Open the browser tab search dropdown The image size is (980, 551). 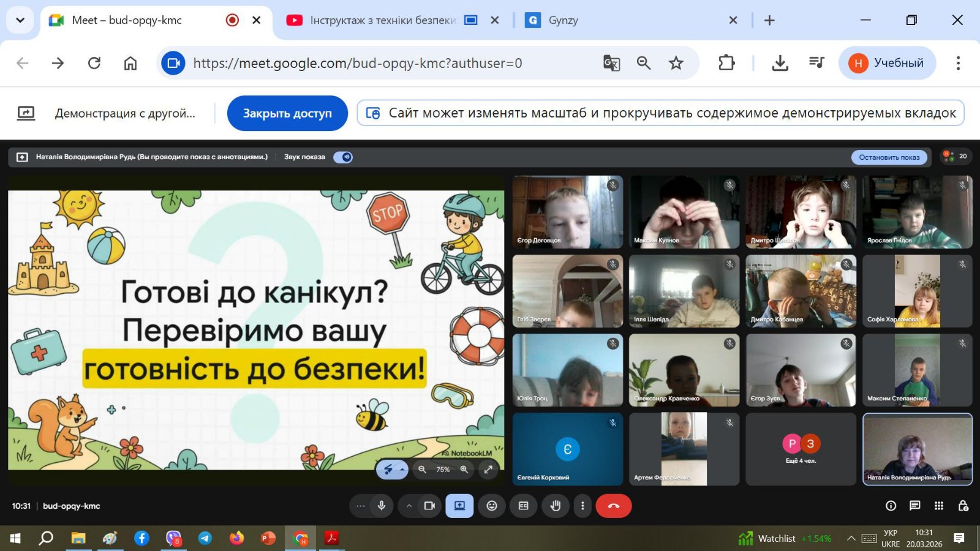coord(20,20)
